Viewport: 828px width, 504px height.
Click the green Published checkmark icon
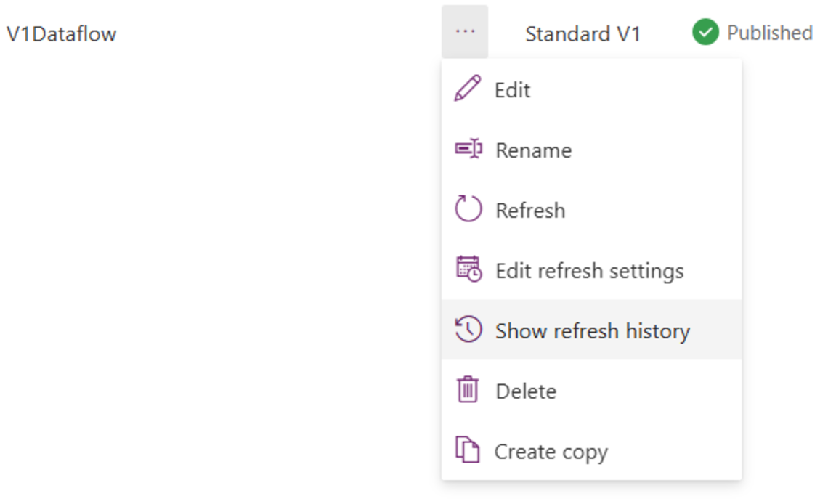(x=705, y=33)
